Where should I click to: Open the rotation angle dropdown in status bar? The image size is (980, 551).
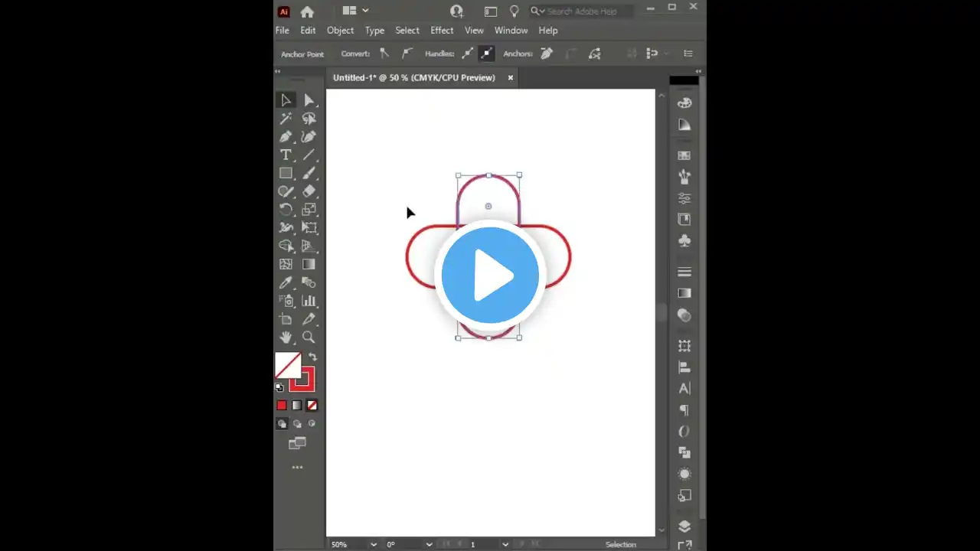429,544
